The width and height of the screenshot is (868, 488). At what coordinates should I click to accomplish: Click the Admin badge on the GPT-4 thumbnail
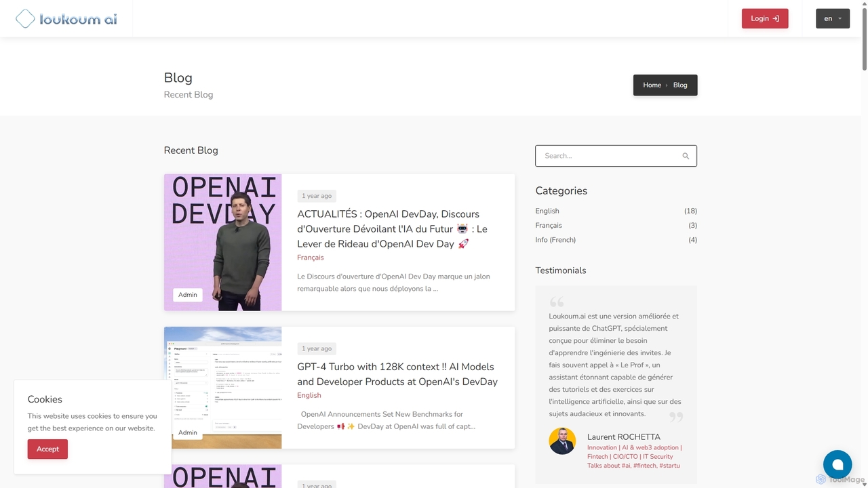click(188, 432)
